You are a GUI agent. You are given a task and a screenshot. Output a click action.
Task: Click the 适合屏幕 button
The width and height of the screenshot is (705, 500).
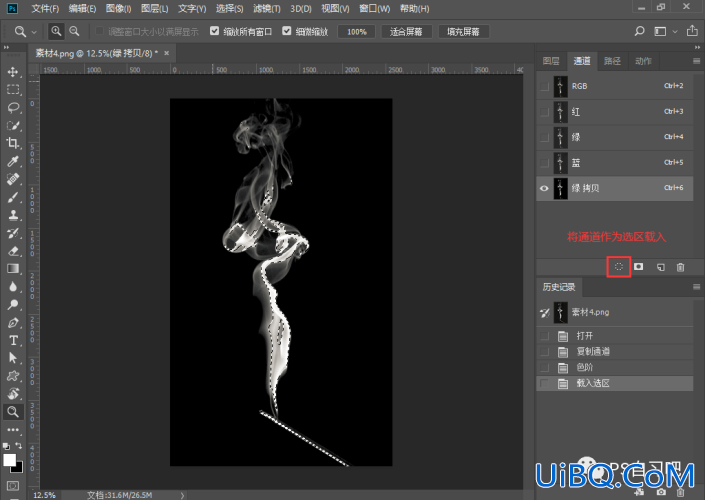coord(406,31)
